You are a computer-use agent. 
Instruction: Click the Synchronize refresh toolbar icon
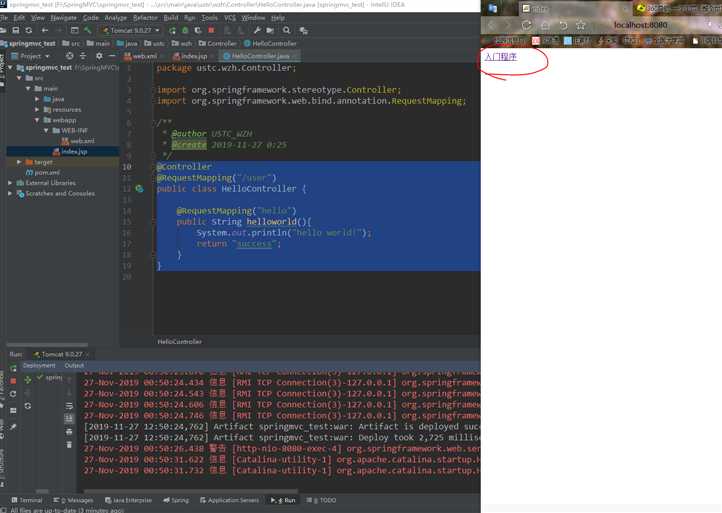tap(29, 30)
